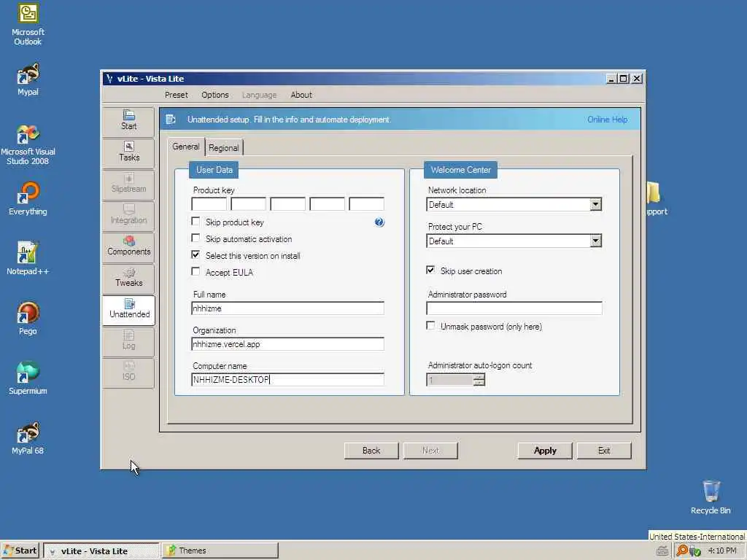
Task: Open the Windows Start button
Action: tap(20, 551)
